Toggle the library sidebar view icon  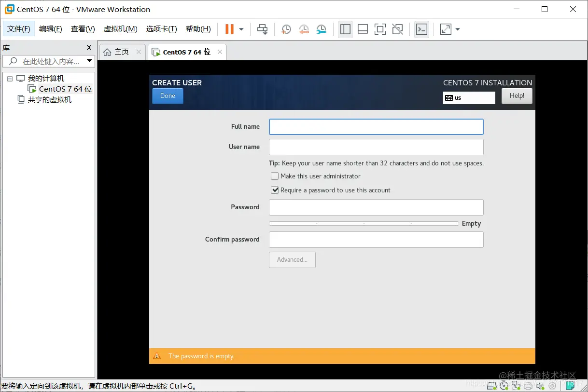(345, 29)
